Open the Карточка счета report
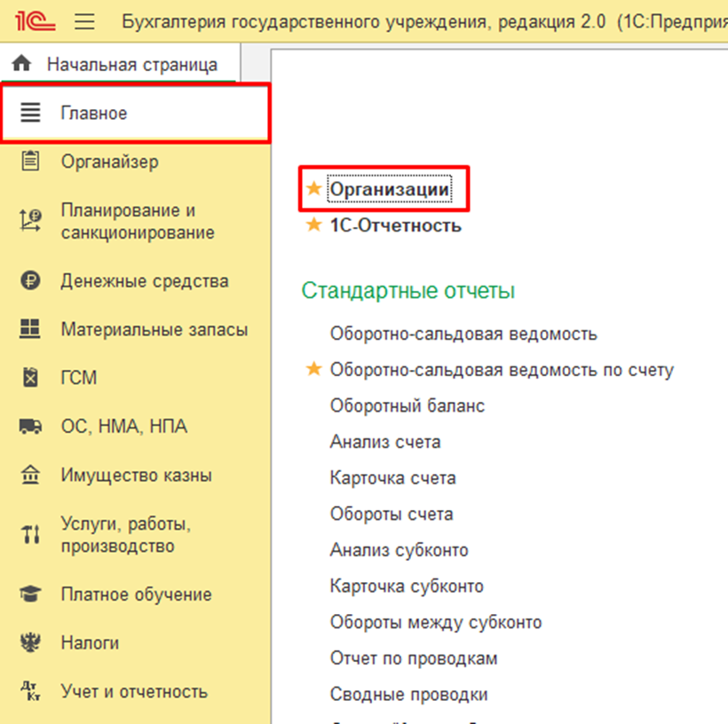 [x=392, y=478]
